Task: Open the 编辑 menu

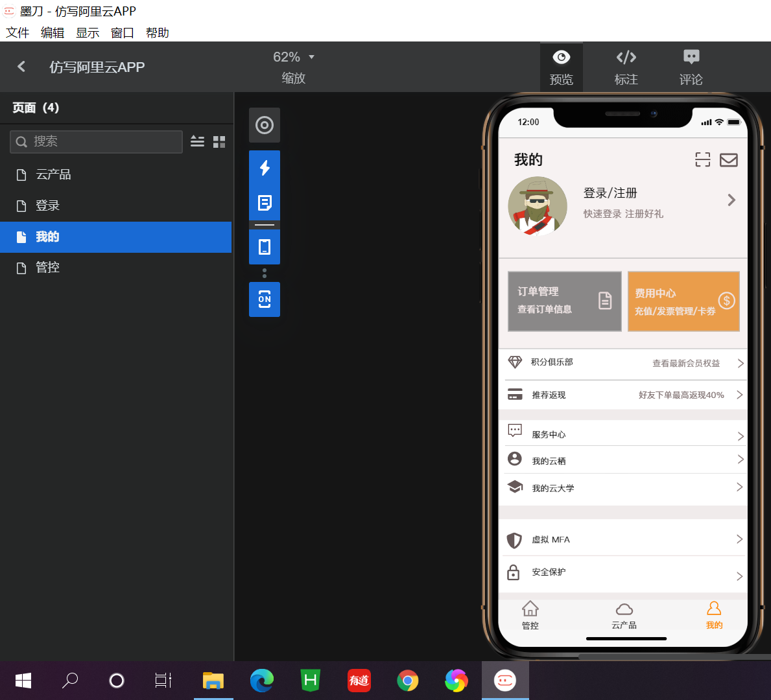Action: pos(53,32)
